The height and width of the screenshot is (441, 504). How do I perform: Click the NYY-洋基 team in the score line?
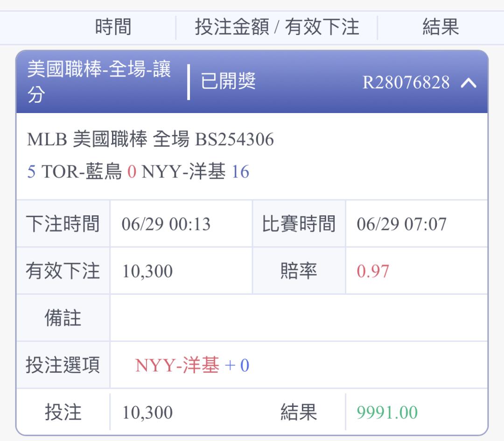pos(183,171)
